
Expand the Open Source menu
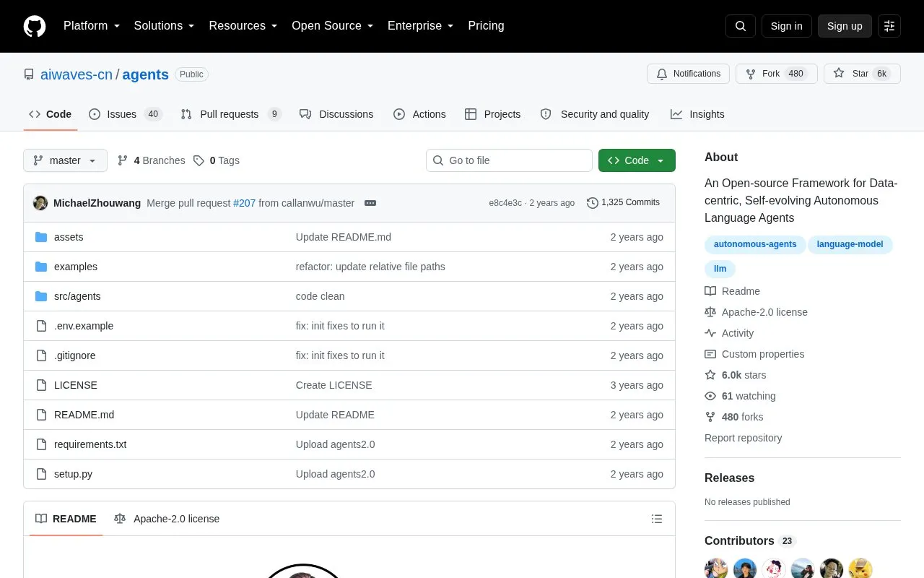pyautogui.click(x=333, y=26)
